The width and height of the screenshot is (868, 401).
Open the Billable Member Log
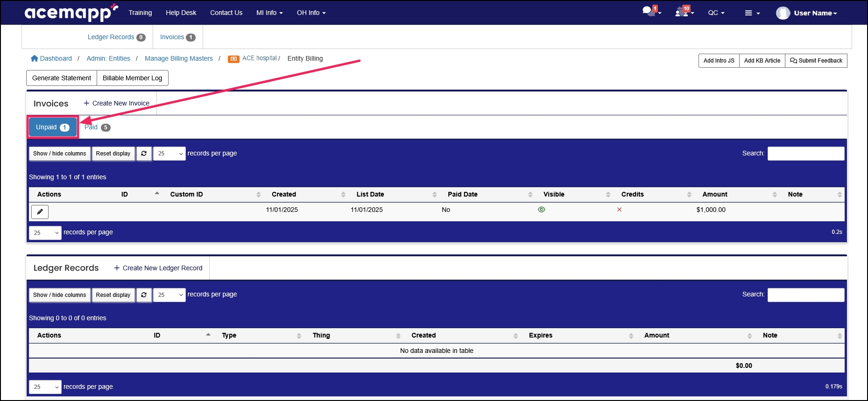pyautogui.click(x=133, y=78)
